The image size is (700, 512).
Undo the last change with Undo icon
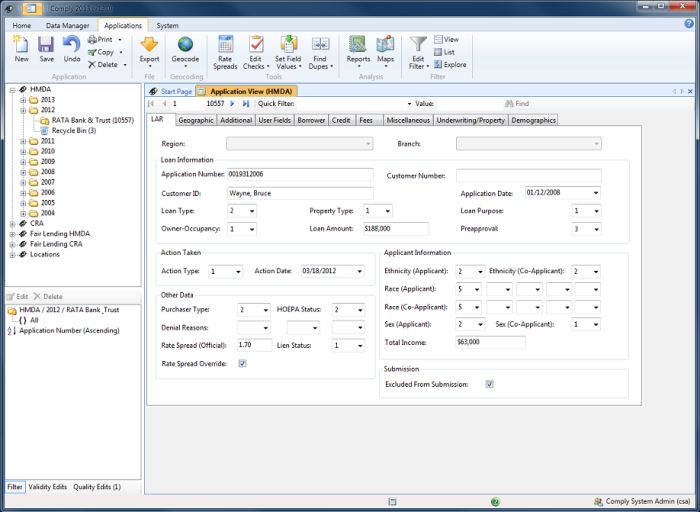pyautogui.click(x=71, y=48)
